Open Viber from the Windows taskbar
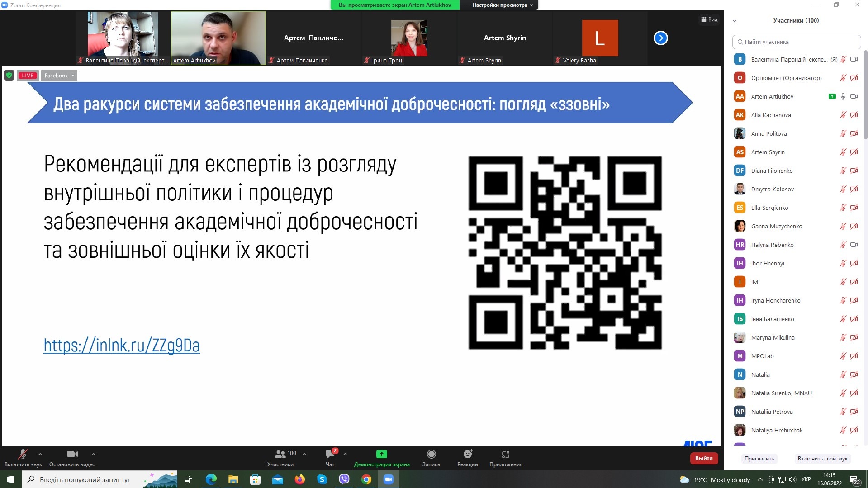Image resolution: width=868 pixels, height=488 pixels. [x=344, y=479]
